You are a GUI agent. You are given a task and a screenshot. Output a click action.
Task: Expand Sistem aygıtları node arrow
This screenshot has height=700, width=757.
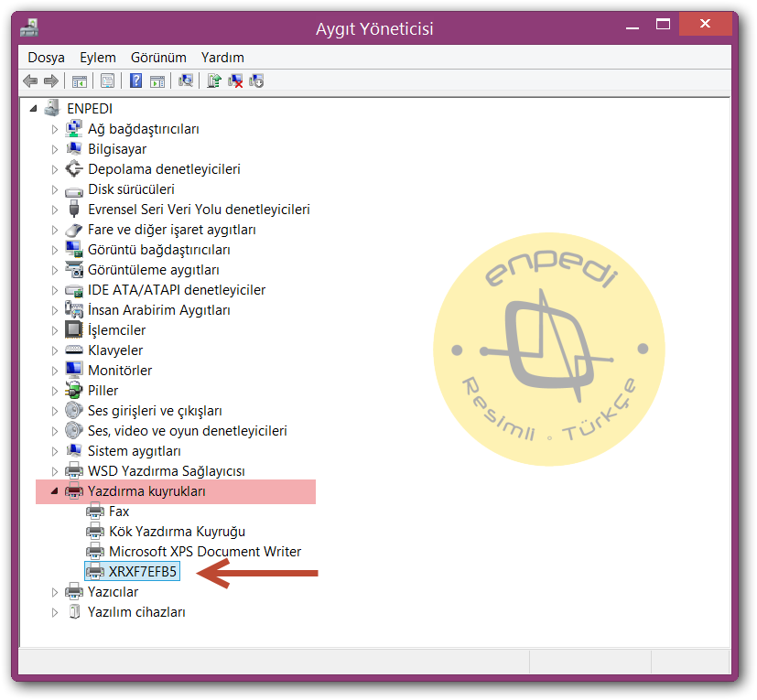55,451
